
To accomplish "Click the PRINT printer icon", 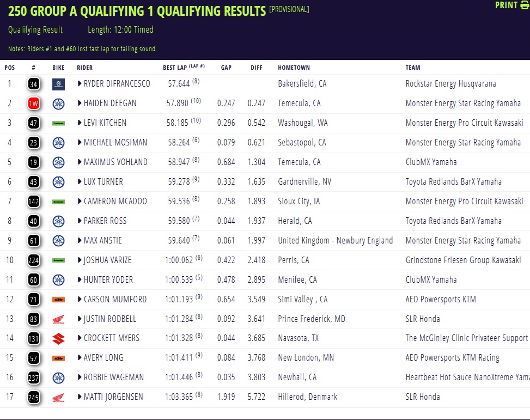I will (525, 5).
